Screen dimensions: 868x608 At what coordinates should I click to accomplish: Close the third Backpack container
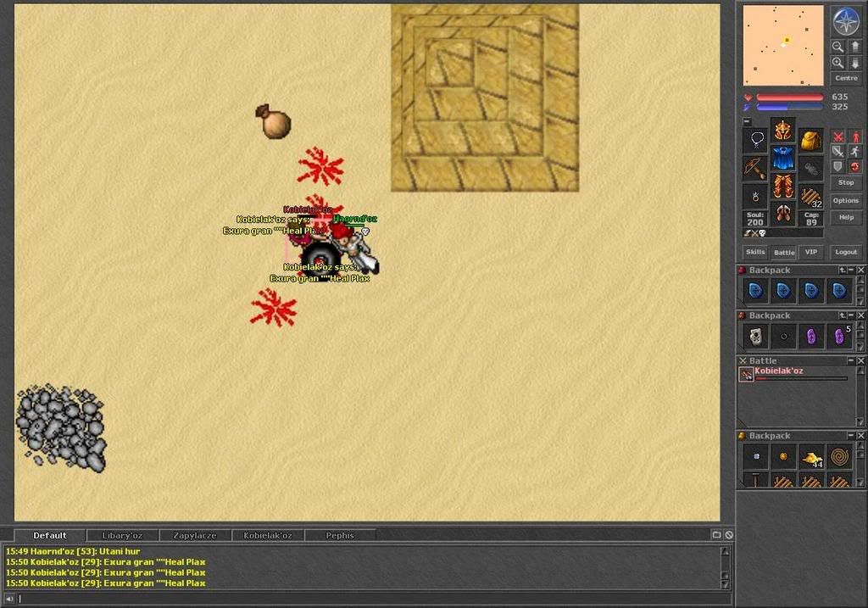coord(861,436)
